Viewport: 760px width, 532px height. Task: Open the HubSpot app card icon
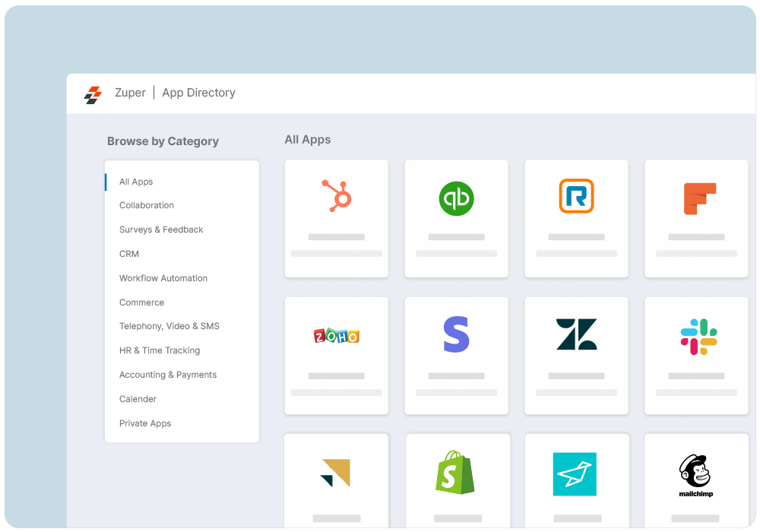pos(337,196)
